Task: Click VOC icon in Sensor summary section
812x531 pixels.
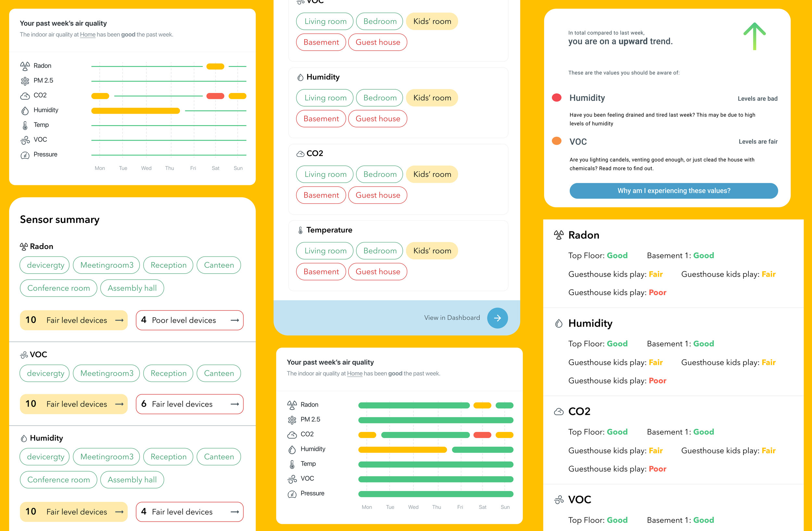Action: pos(24,355)
